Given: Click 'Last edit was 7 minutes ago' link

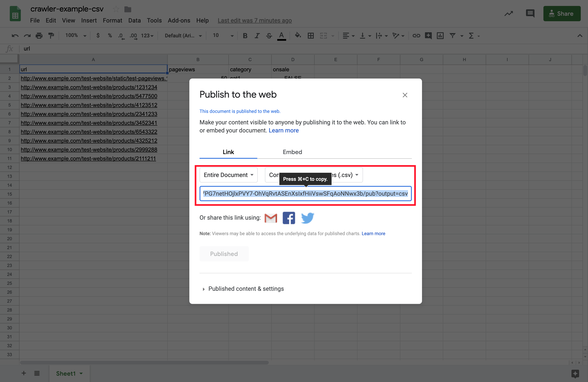Looking at the screenshot, I should (255, 21).
